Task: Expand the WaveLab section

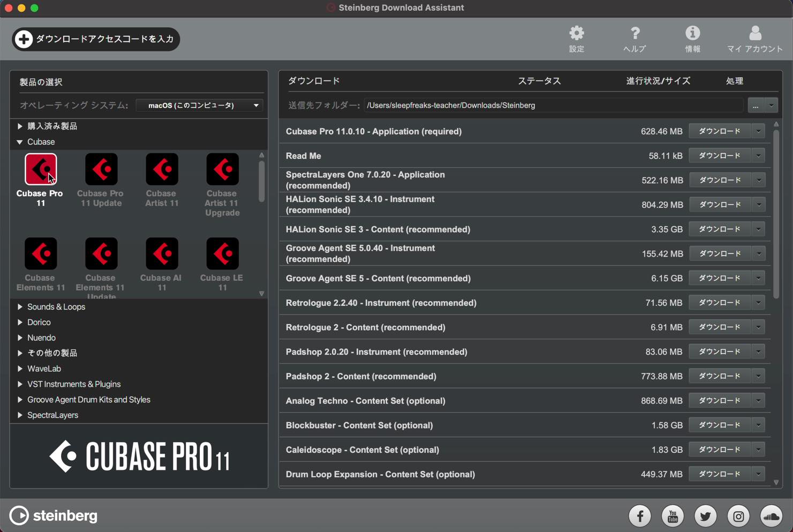Action: pyautogui.click(x=20, y=369)
